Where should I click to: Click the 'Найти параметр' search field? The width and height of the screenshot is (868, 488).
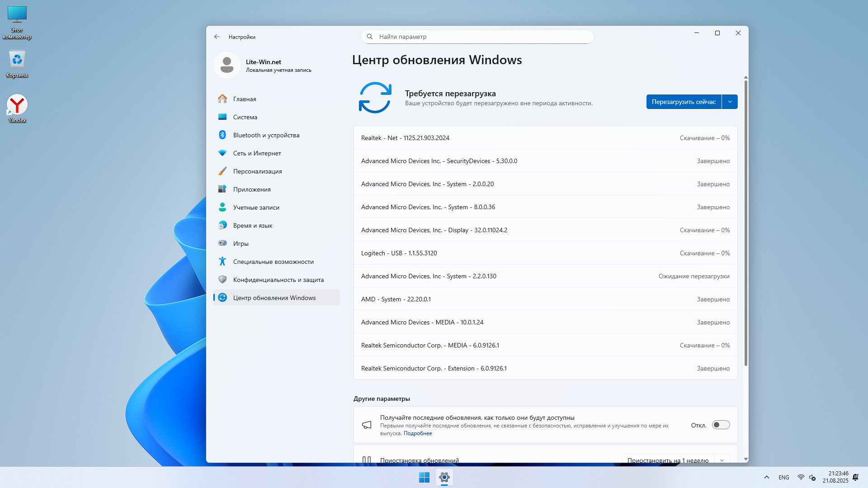[x=477, y=37]
